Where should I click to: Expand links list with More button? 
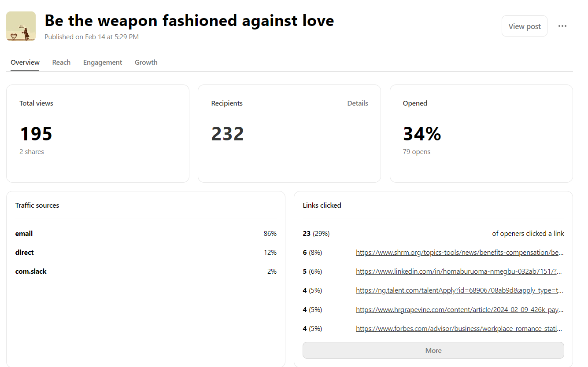433,350
